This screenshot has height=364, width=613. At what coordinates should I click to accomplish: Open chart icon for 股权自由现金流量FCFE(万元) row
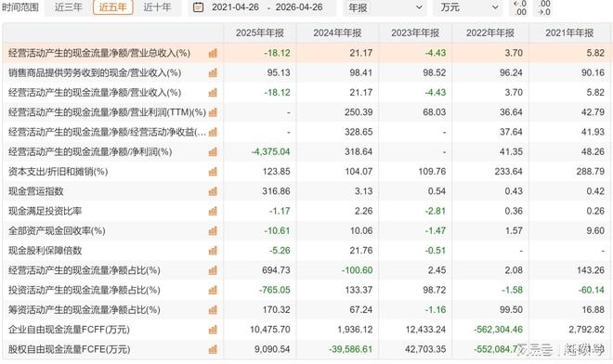point(213,349)
